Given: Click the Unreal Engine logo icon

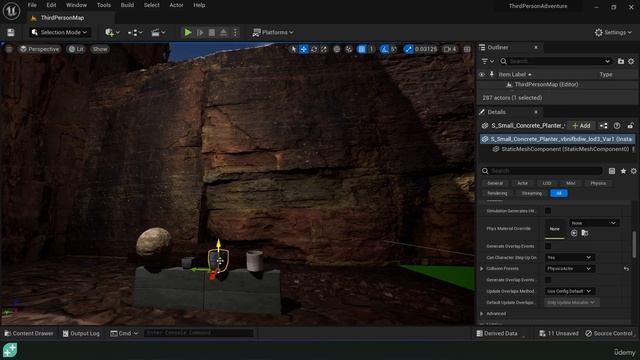Looking at the screenshot, I should pyautogui.click(x=11, y=11).
